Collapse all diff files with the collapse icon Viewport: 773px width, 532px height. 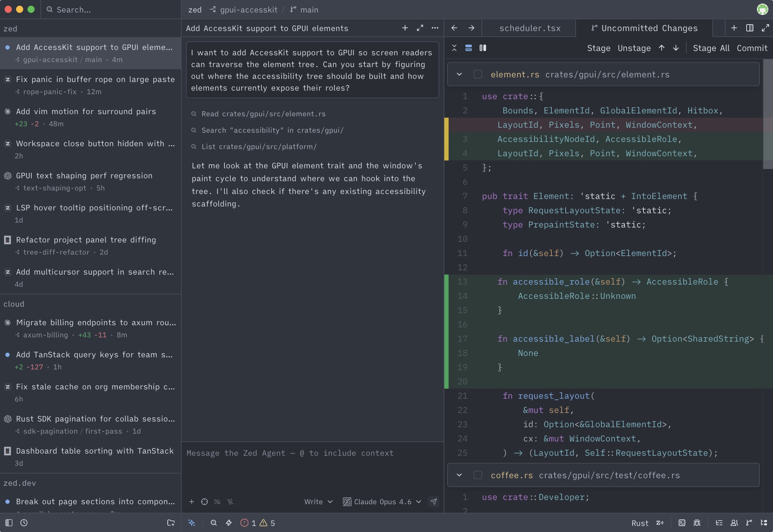tap(454, 48)
